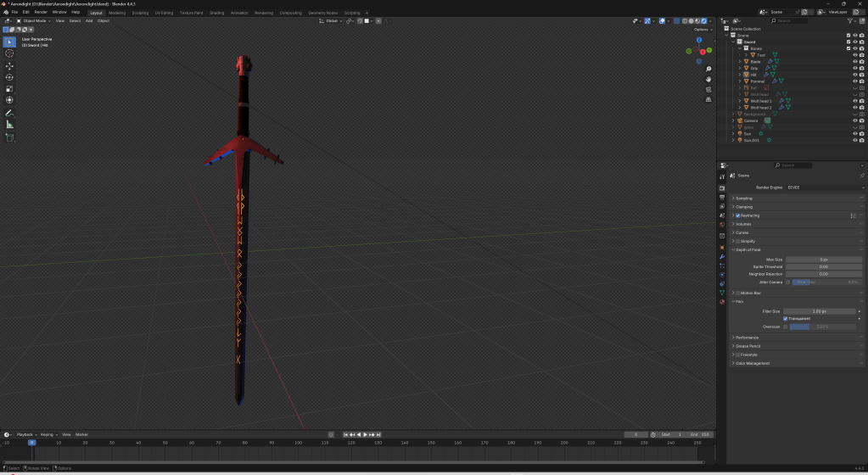Switch to the Shading workspace tab
Image resolution: width=868 pixels, height=475 pixels.
216,13
